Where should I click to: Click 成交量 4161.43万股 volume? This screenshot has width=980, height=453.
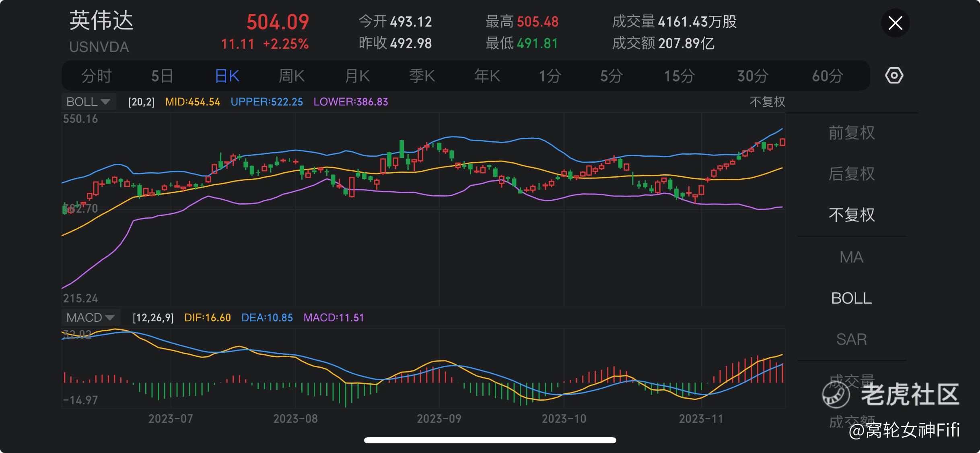click(x=674, y=21)
